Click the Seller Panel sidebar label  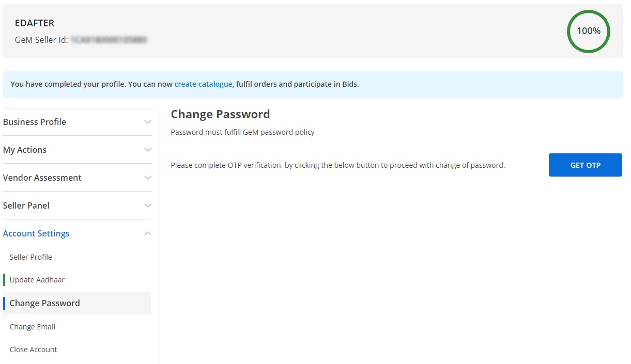[x=26, y=205]
